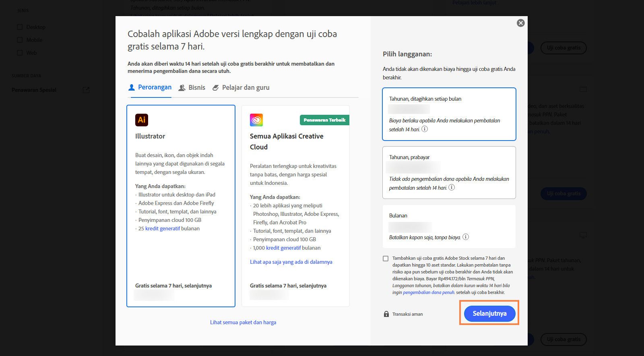Click the Semua Aplikasi Creative Cloud heading
The width and height of the screenshot is (644, 356).
[287, 142]
